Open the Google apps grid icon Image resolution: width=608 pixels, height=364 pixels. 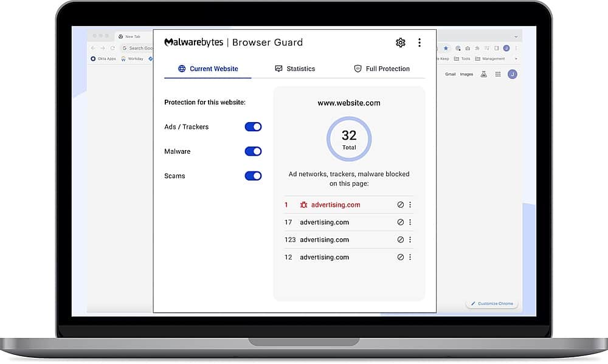[x=498, y=74]
